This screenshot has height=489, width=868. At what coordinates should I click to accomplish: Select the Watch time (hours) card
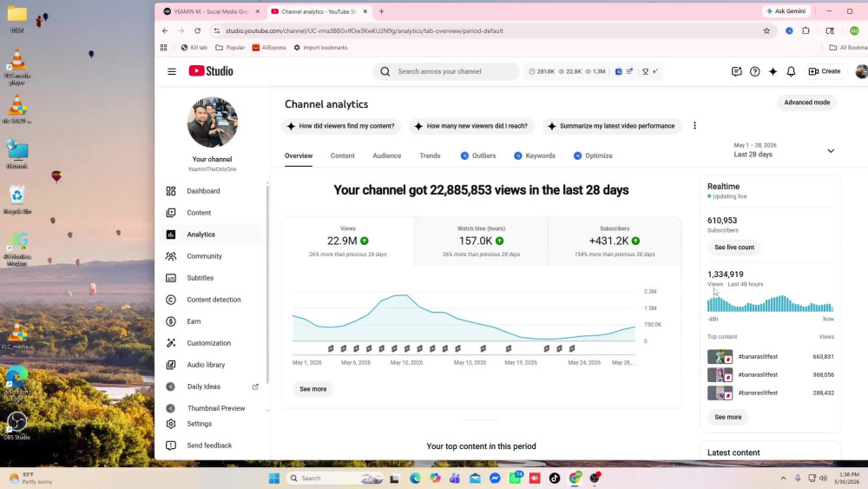[x=481, y=241]
